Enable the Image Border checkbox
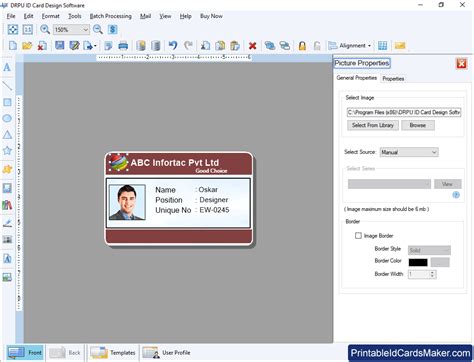 click(358, 236)
